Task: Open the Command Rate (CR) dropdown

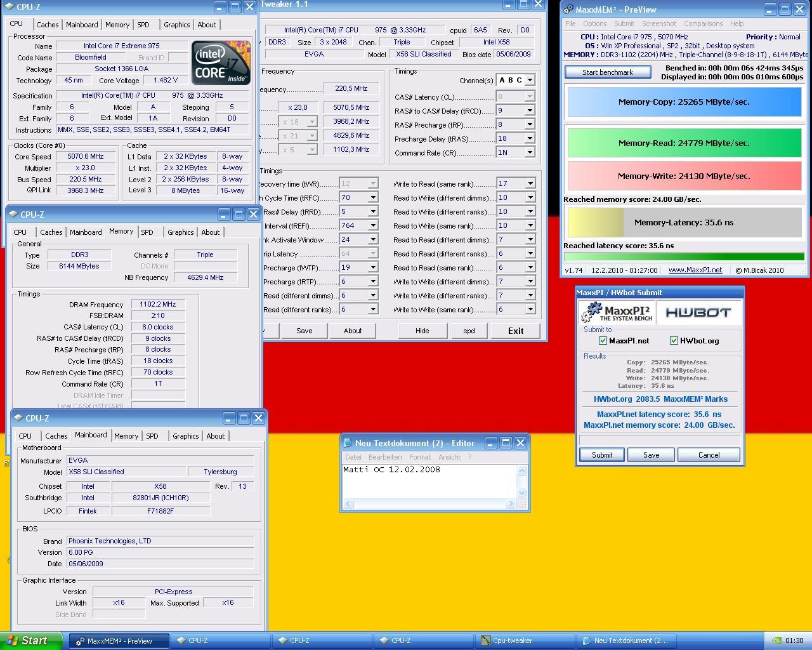Action: [x=530, y=152]
